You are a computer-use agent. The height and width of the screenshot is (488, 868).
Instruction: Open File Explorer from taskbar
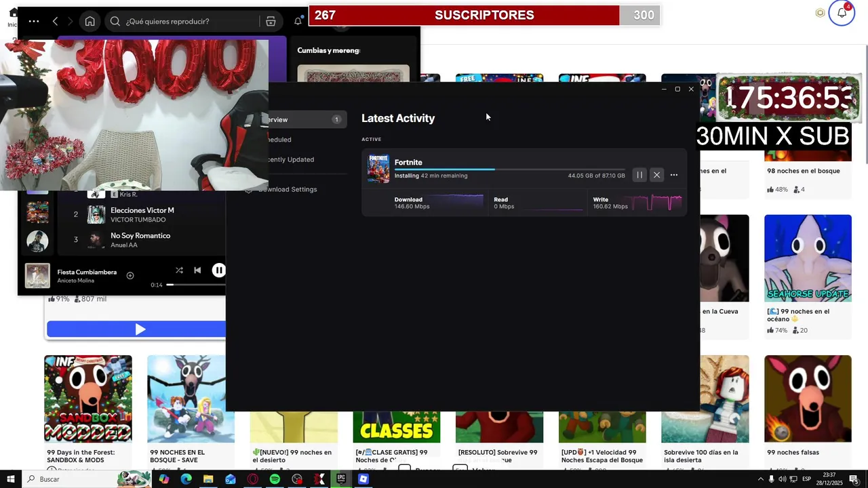208,479
